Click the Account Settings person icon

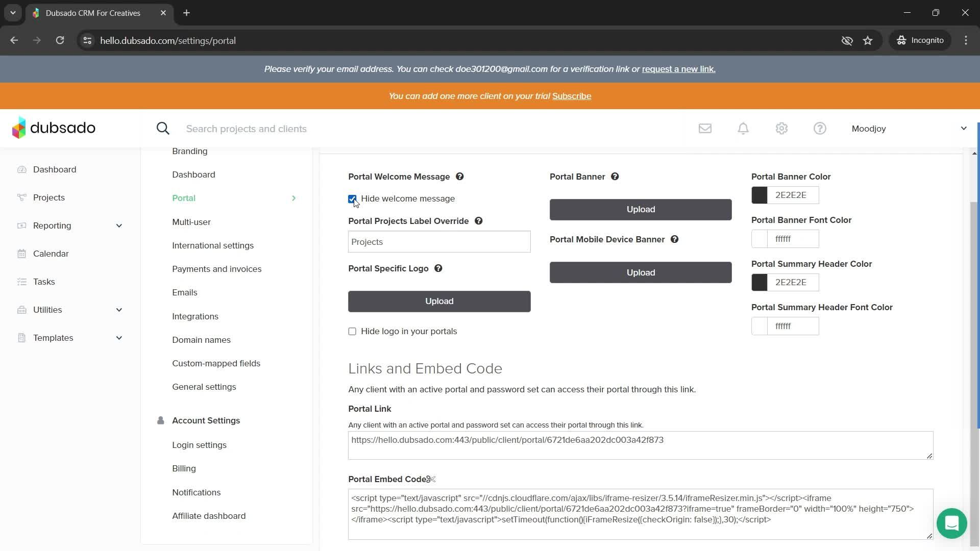(x=160, y=420)
